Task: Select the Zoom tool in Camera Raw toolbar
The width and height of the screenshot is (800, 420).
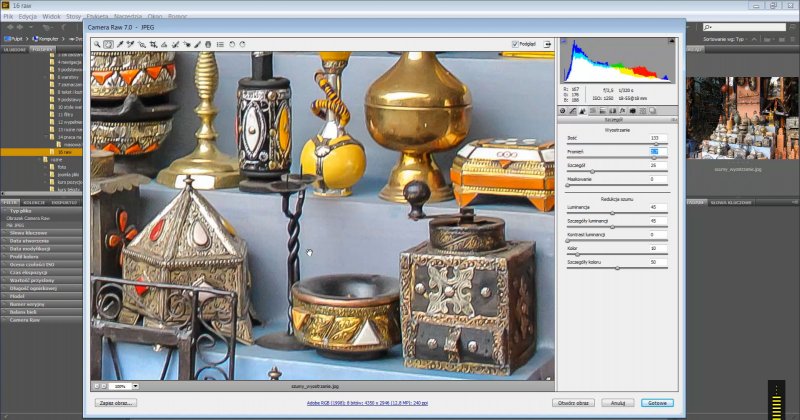Action: pyautogui.click(x=97, y=45)
